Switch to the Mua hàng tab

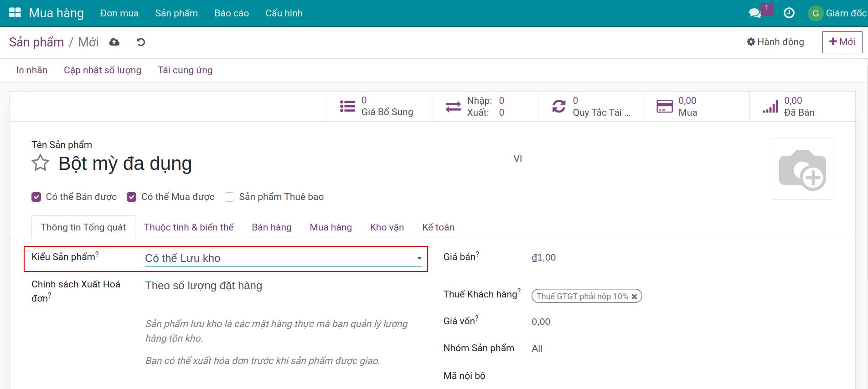[x=331, y=227]
